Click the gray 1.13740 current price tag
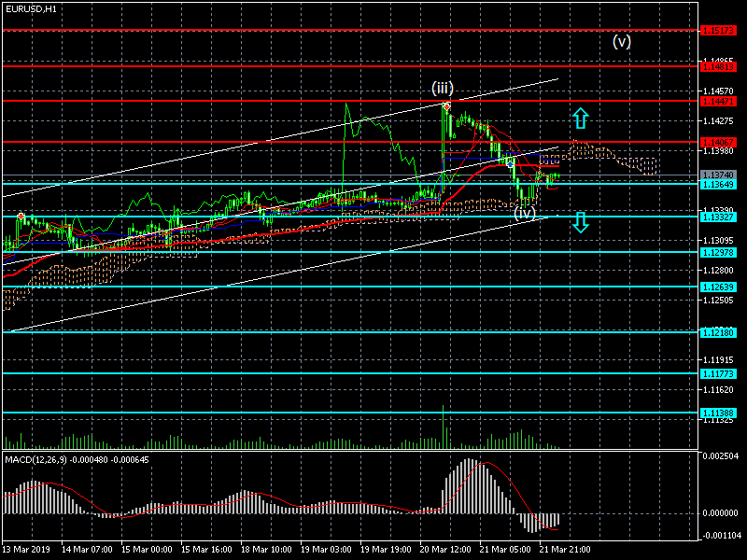Viewport: 747px width, 560px height. [x=718, y=175]
